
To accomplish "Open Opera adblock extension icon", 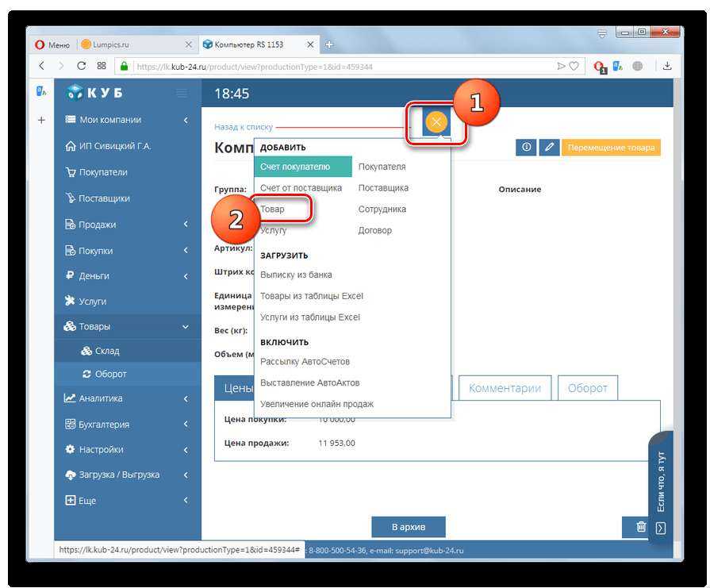I will tap(600, 67).
